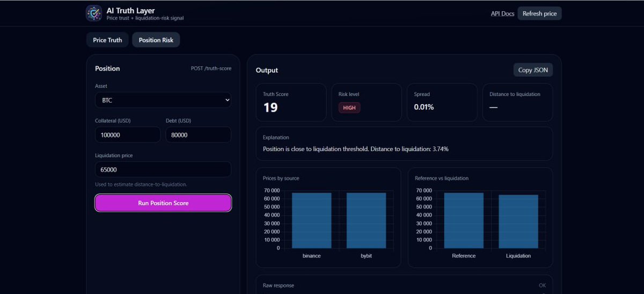Click the Collateral (USD) input field
The height and width of the screenshot is (294, 644).
point(128,135)
